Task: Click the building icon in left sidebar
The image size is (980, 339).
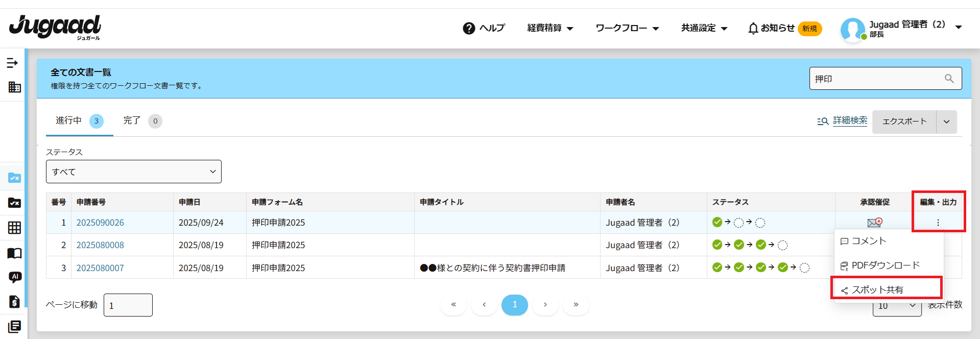Action: [14, 87]
